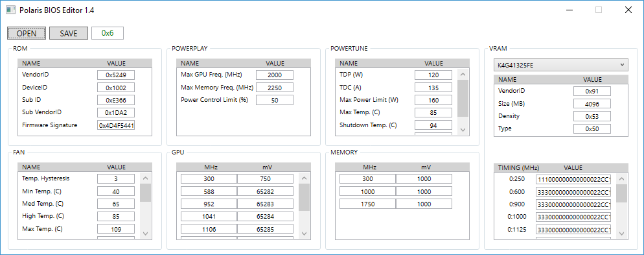Edit Powertune Max Temp. value 85
The height and width of the screenshot is (255, 644).
coord(433,113)
